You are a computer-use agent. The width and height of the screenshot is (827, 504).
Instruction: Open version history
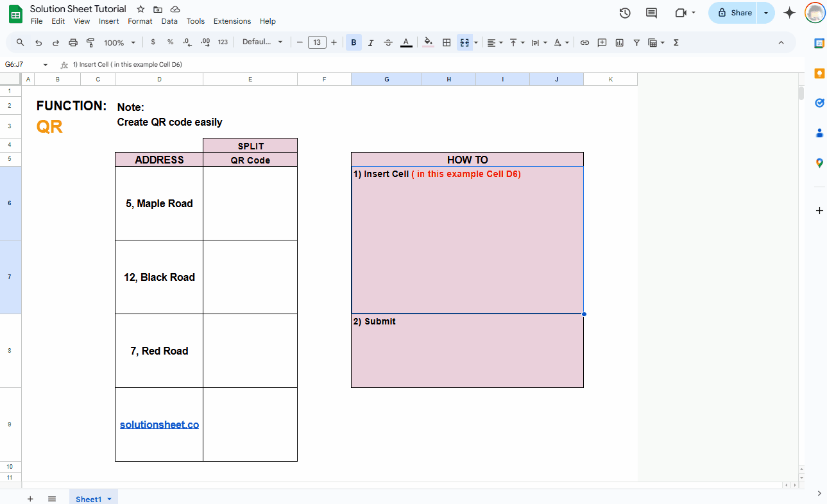pos(625,13)
